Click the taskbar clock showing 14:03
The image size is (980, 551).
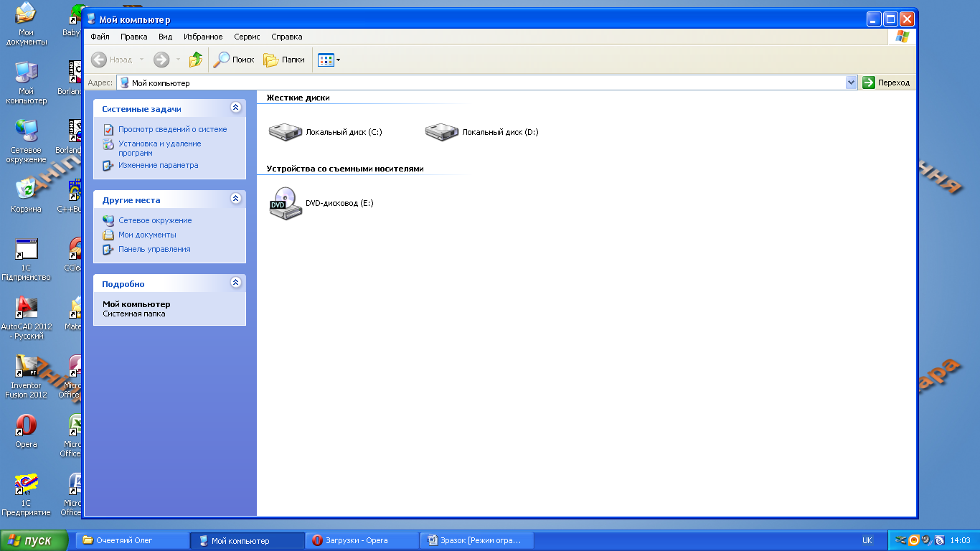(960, 540)
